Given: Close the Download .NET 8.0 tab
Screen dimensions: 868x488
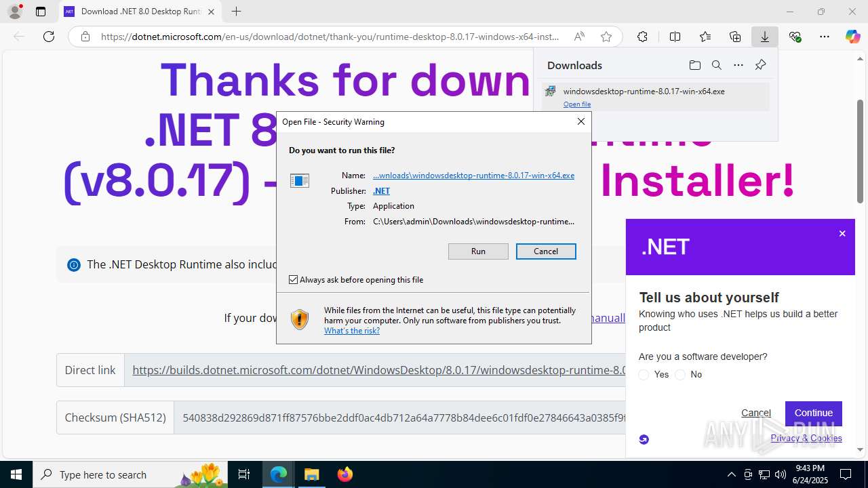Looking at the screenshot, I should point(211,12).
